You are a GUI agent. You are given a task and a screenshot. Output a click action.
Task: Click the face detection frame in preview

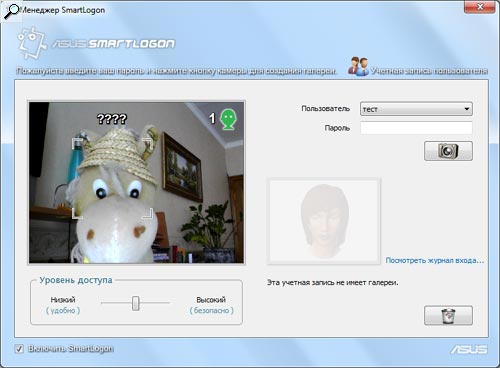pyautogui.click(x=112, y=179)
